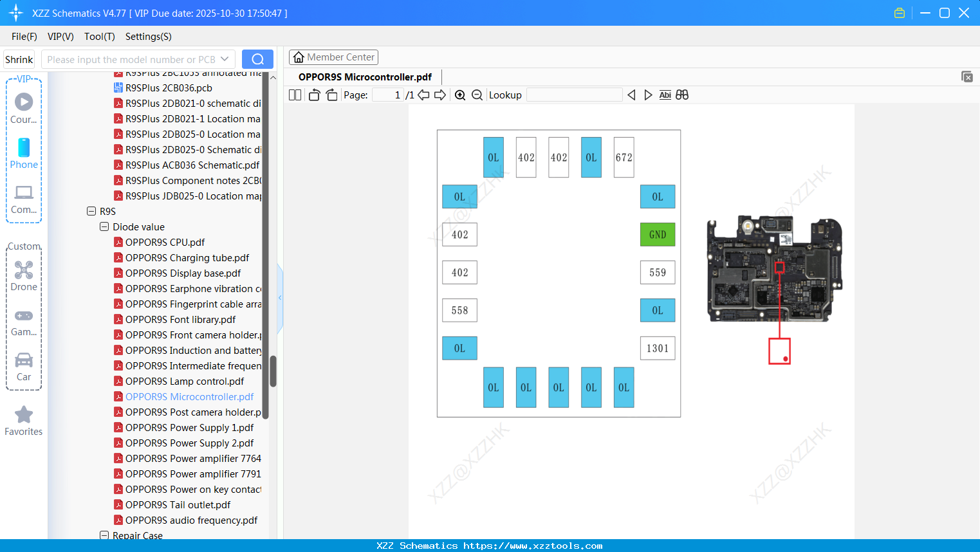Open R9SPlus ACB036 Schematic.pdf

point(192,165)
